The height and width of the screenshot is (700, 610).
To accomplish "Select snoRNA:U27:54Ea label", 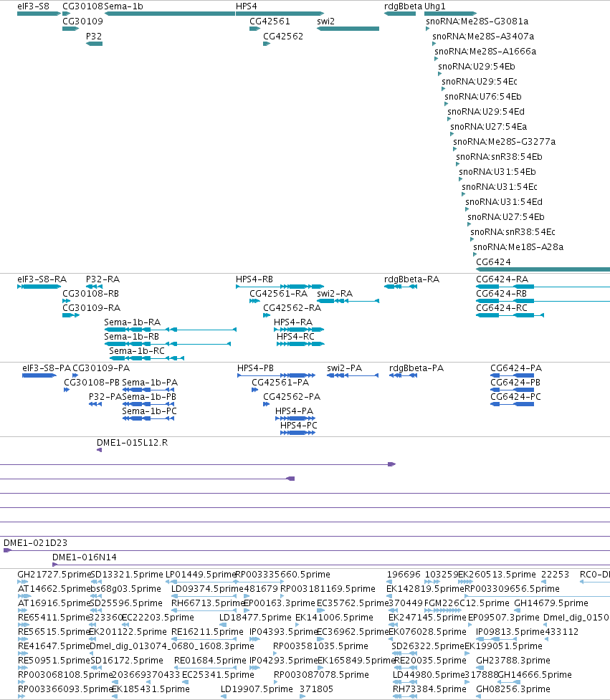I will tap(489, 127).
